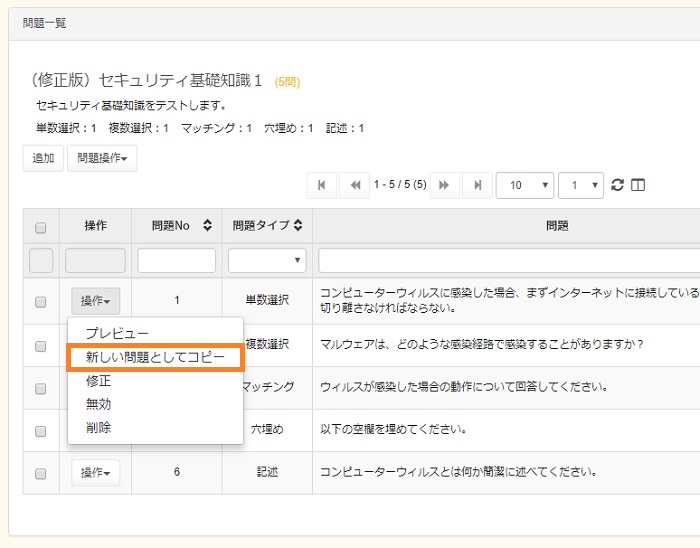700x548 pixels.
Task: Open the 問題タイプ filter dropdown
Action: tap(267, 261)
